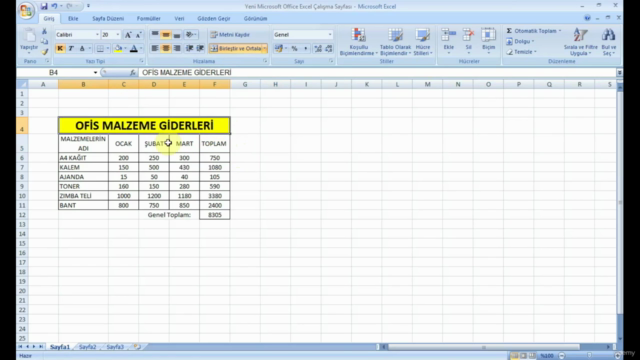
Task: Switch to the Sayfa Düzeni tab
Action: pyautogui.click(x=108, y=18)
